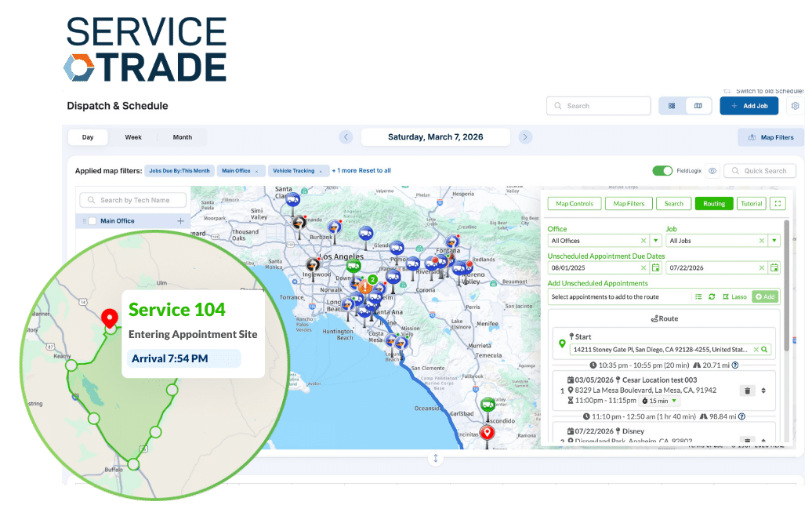Show the +1 more filters link

tap(344, 170)
